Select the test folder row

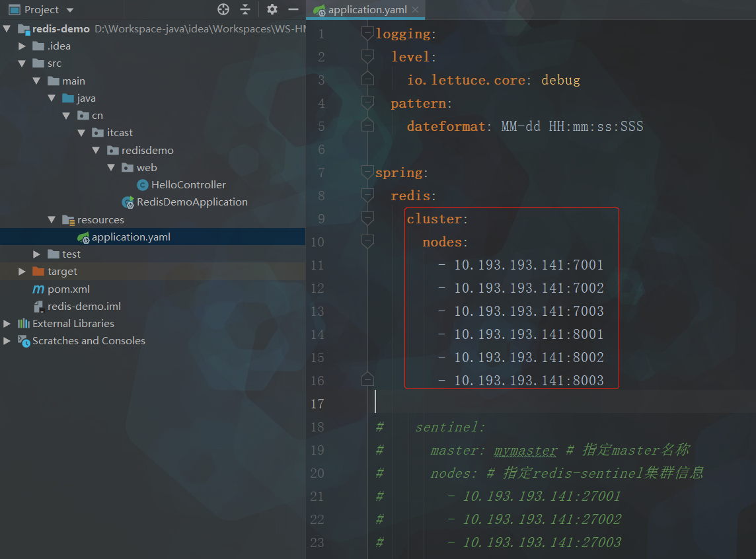point(153,254)
